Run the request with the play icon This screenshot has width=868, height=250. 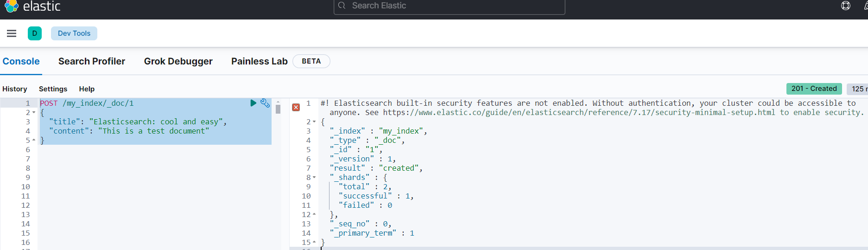(253, 103)
